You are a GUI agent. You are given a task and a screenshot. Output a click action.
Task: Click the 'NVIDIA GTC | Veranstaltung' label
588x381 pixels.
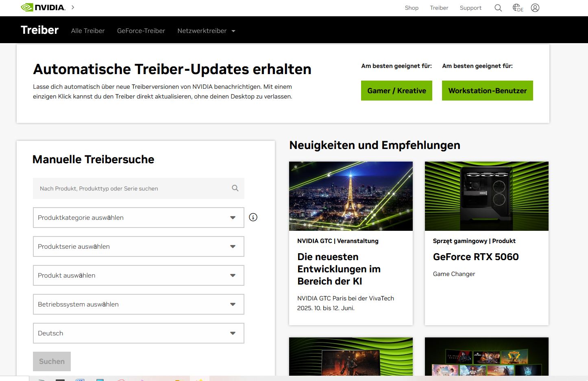[338, 241]
